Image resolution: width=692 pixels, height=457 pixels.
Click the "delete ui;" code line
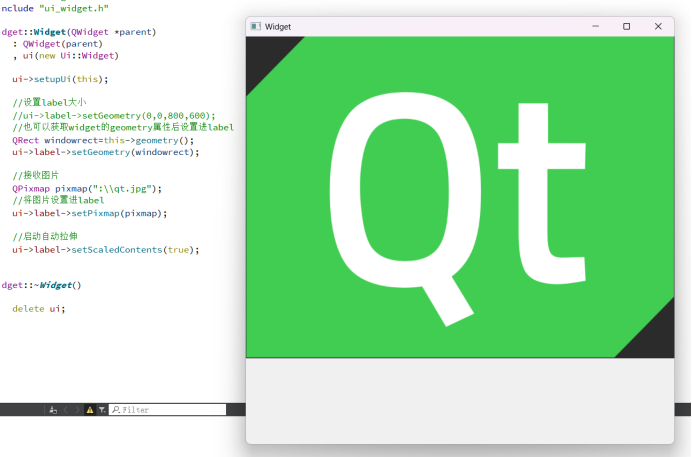(38, 309)
